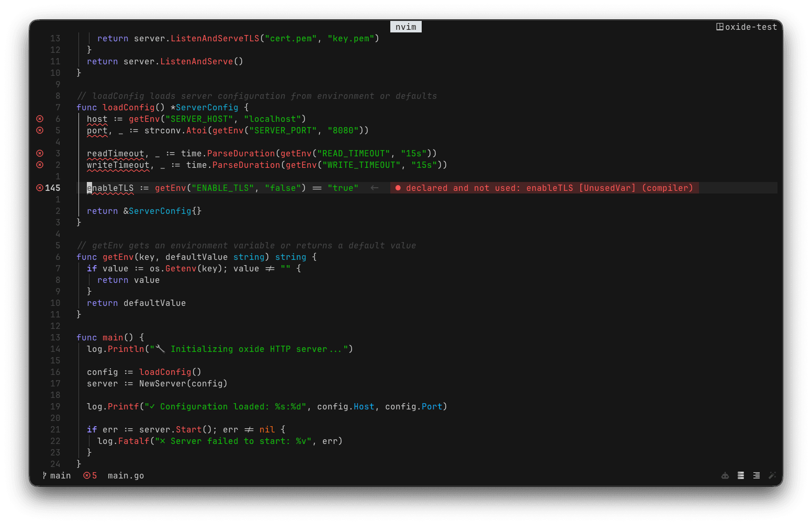Place cursor on enableTLS variable name
This screenshot has height=525, width=812.
[x=110, y=188]
